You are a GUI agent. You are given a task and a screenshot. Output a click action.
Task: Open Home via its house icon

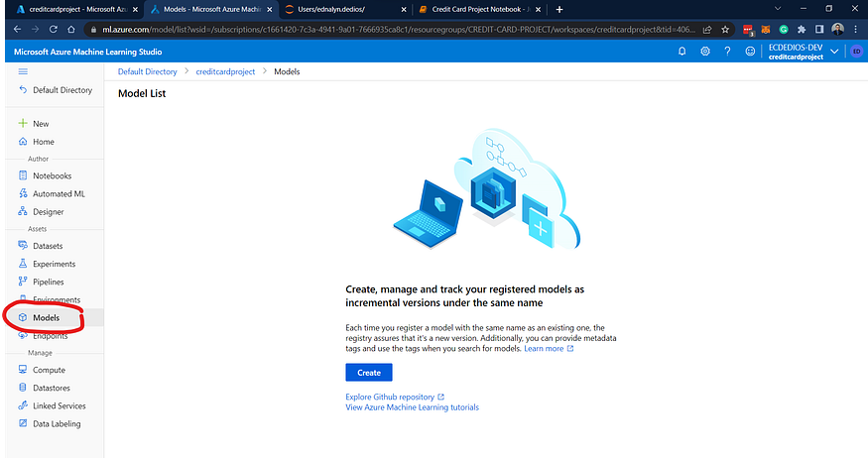coord(23,142)
